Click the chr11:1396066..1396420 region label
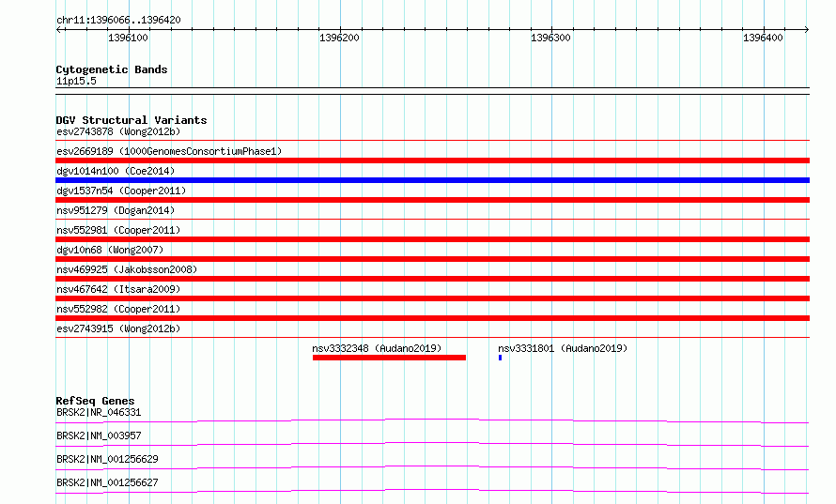 click(118, 20)
